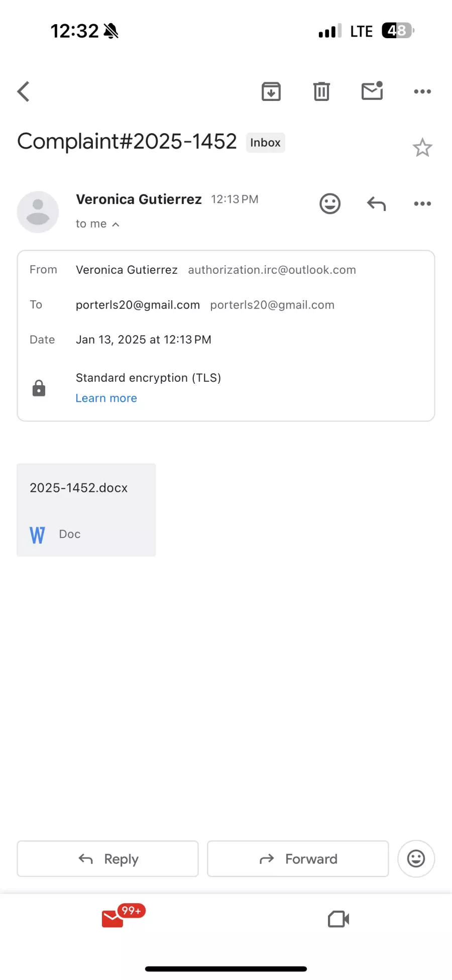Archive this email with archive icon

(x=271, y=91)
